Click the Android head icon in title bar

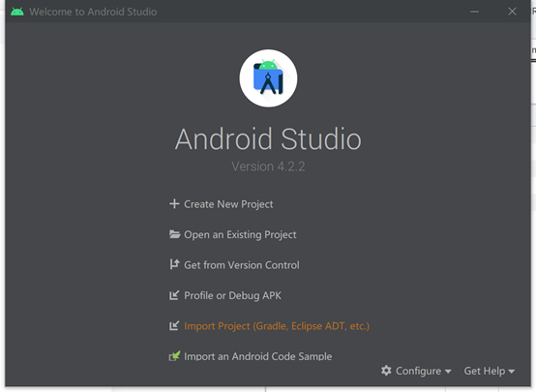[17, 12]
